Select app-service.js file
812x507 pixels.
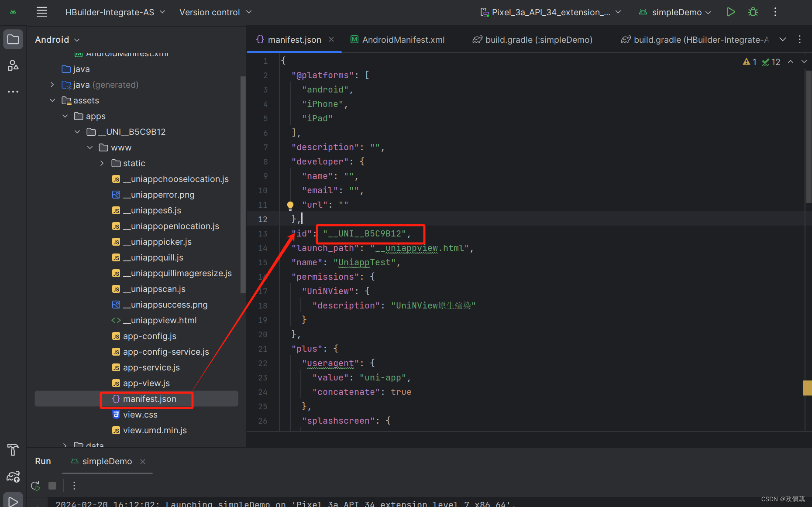tap(146, 367)
